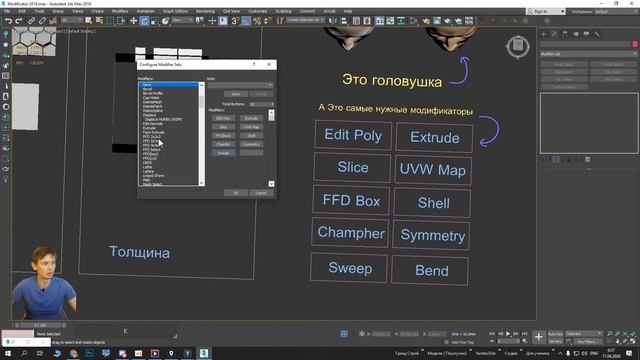The width and height of the screenshot is (640, 360).
Task: Click the Align tool icon
Action: (344, 21)
